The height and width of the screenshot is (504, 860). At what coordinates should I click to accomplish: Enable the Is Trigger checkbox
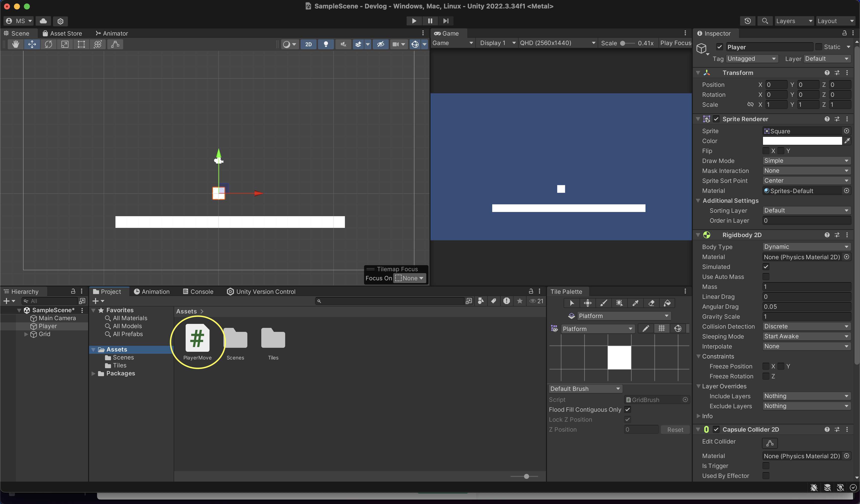766,466
